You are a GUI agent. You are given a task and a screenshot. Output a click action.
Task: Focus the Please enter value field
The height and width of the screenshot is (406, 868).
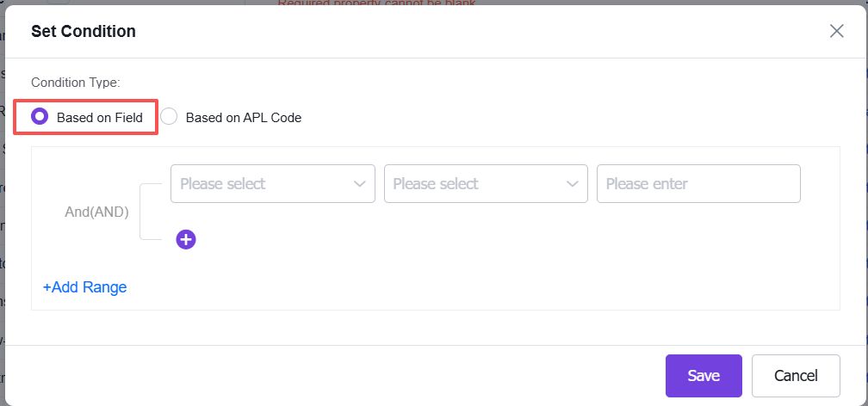(x=698, y=183)
